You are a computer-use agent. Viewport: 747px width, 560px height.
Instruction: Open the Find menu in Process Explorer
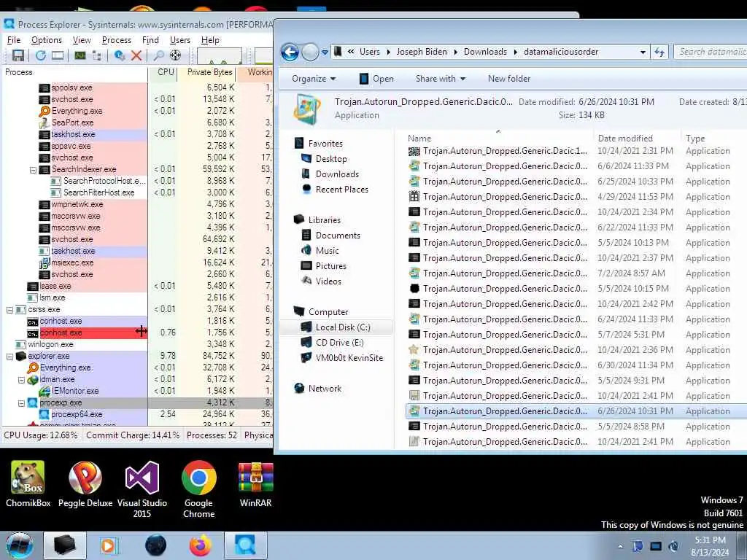click(150, 40)
